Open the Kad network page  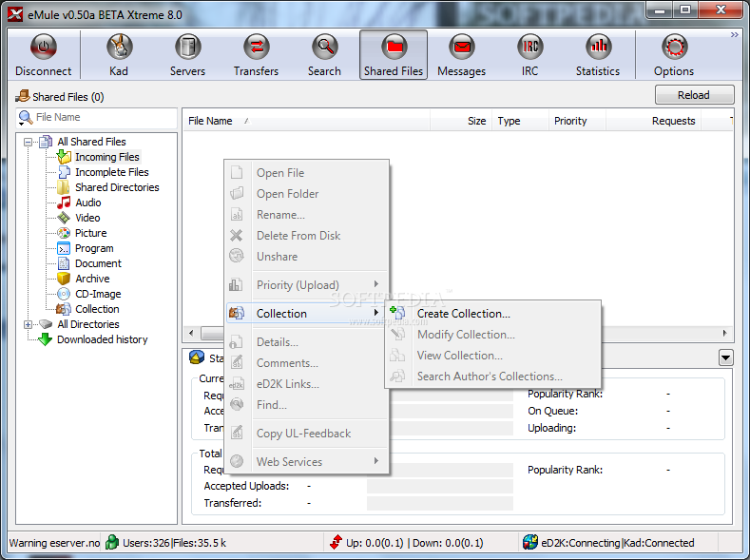(119, 54)
